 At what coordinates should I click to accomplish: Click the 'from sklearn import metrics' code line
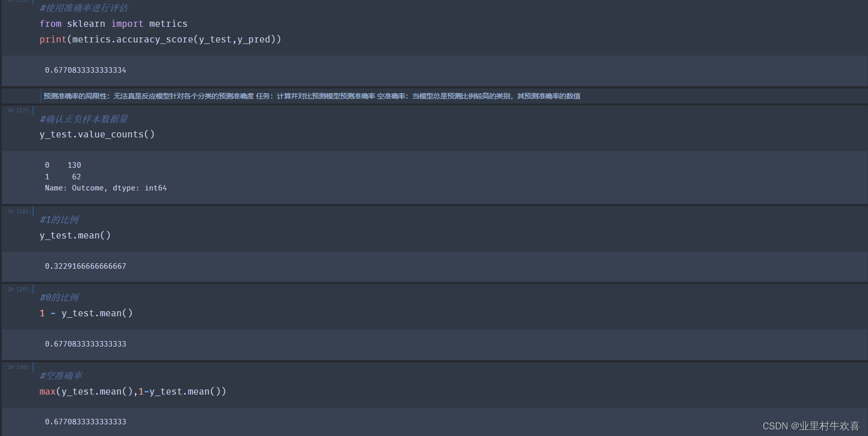coord(113,24)
